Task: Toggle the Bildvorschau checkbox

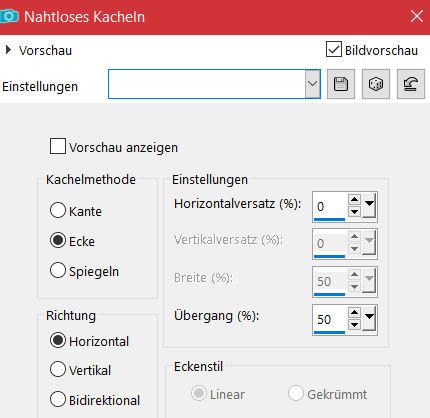Action: 334,49
